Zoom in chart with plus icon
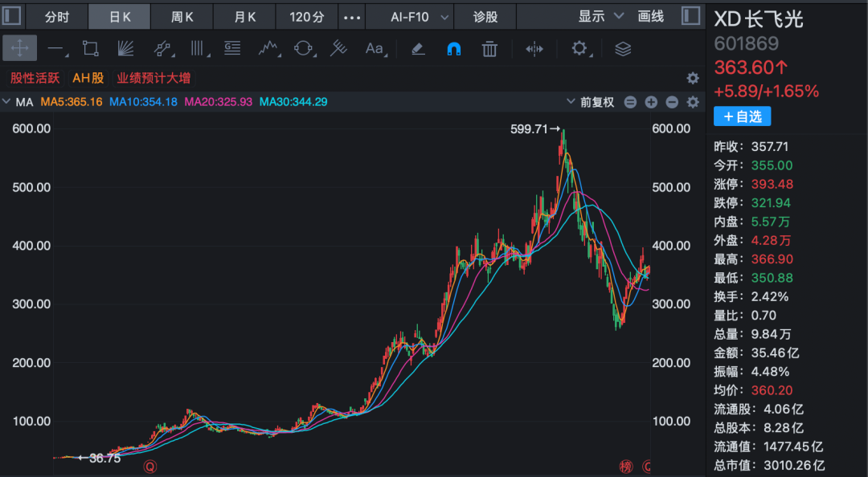Viewport: 868px width, 477px height. click(x=651, y=102)
